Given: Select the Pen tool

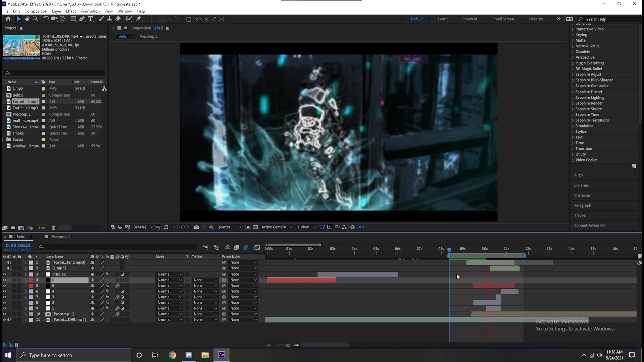Looking at the screenshot, I should 82,19.
